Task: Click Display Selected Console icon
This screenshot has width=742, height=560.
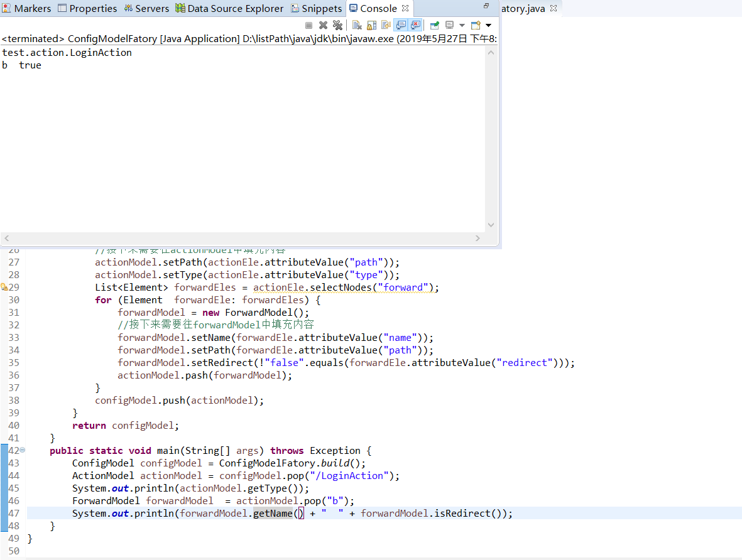Action: click(x=450, y=25)
